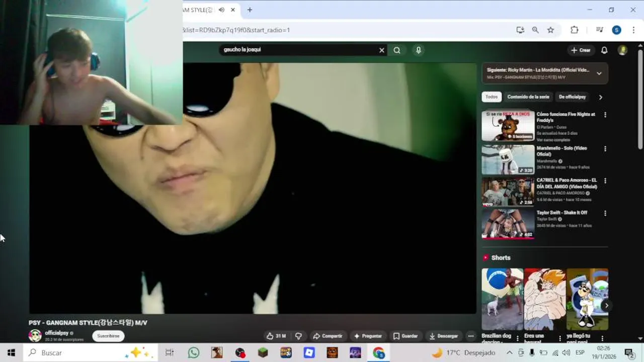
Task: Open Task View on the taskbar
Action: pyautogui.click(x=170, y=353)
